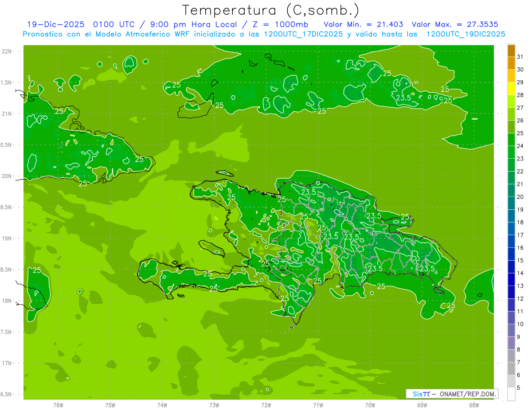This screenshot has height=411, width=532.
Task: Click the legend value '31'
Action: tap(520, 57)
